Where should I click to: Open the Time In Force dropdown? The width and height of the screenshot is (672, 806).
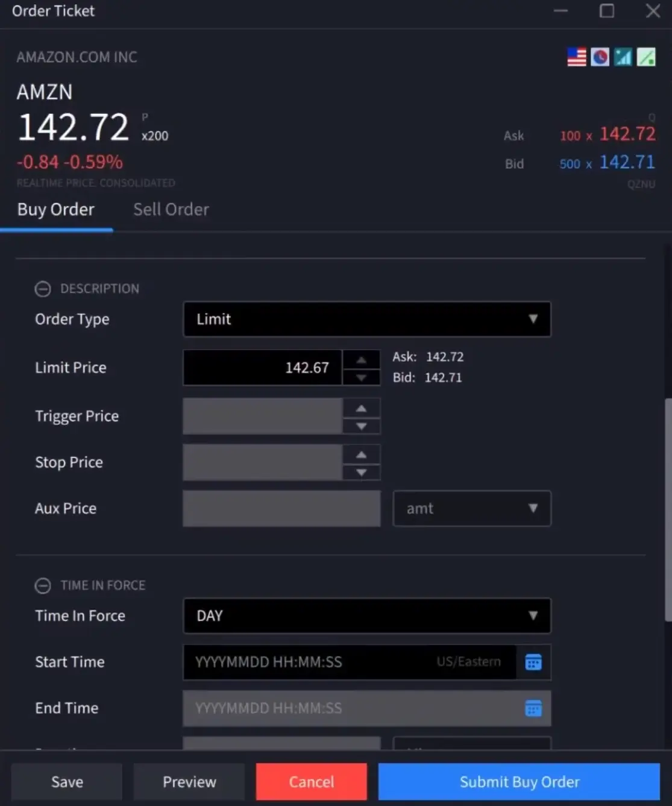pyautogui.click(x=366, y=616)
